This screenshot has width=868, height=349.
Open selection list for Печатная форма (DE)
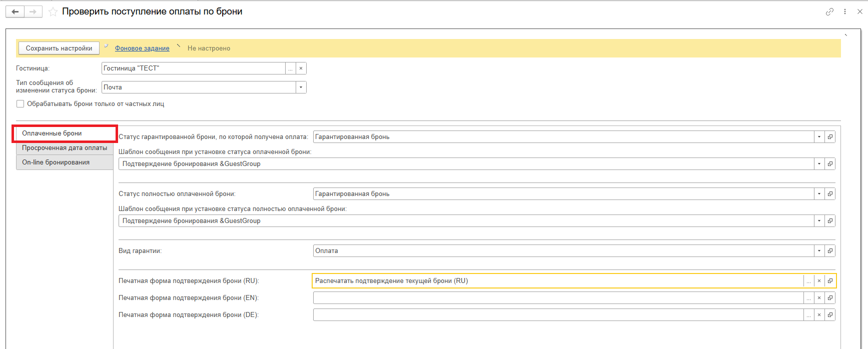click(x=808, y=315)
